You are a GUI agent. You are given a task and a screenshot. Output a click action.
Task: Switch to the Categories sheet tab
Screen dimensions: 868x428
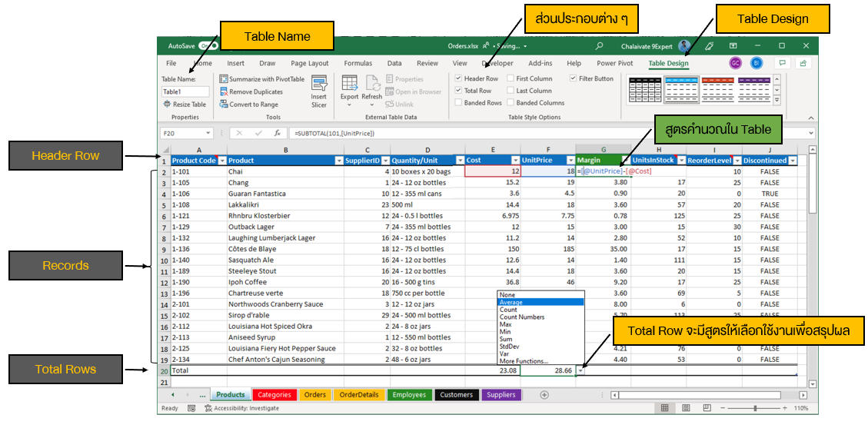274,395
